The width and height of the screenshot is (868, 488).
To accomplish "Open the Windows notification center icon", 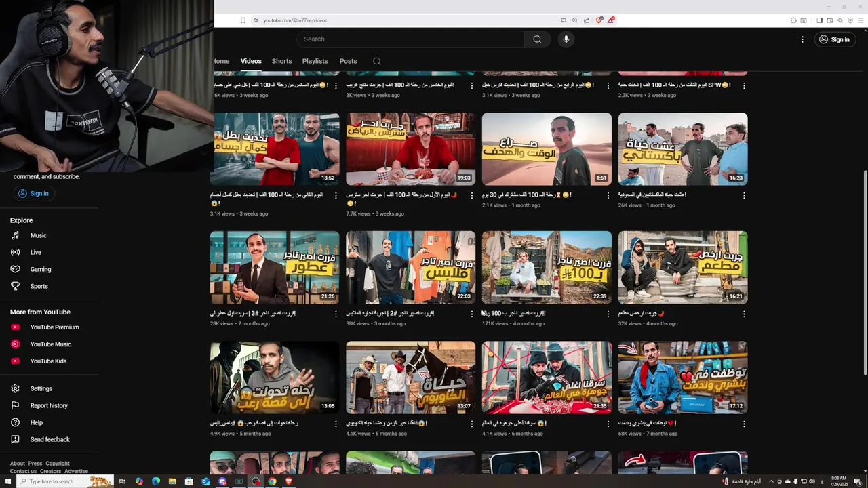I will [x=858, y=481].
